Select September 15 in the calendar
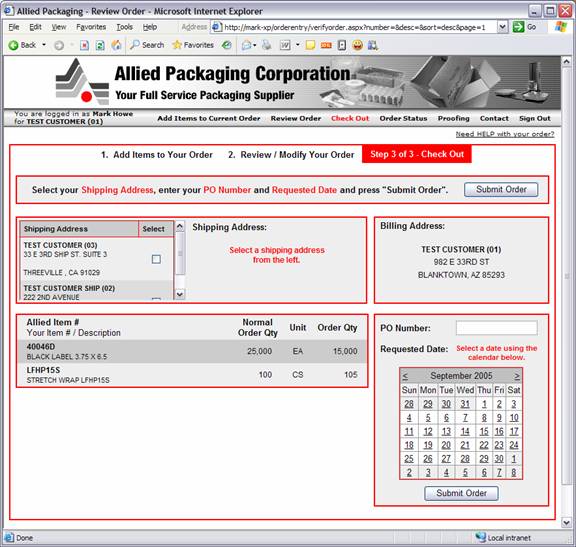The image size is (576, 547). pyautogui.click(x=484, y=431)
